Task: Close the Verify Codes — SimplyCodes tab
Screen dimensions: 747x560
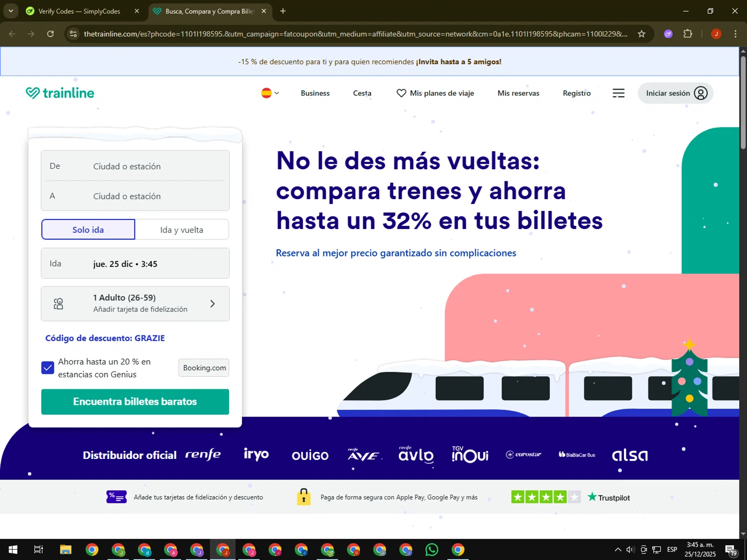Action: tap(137, 11)
